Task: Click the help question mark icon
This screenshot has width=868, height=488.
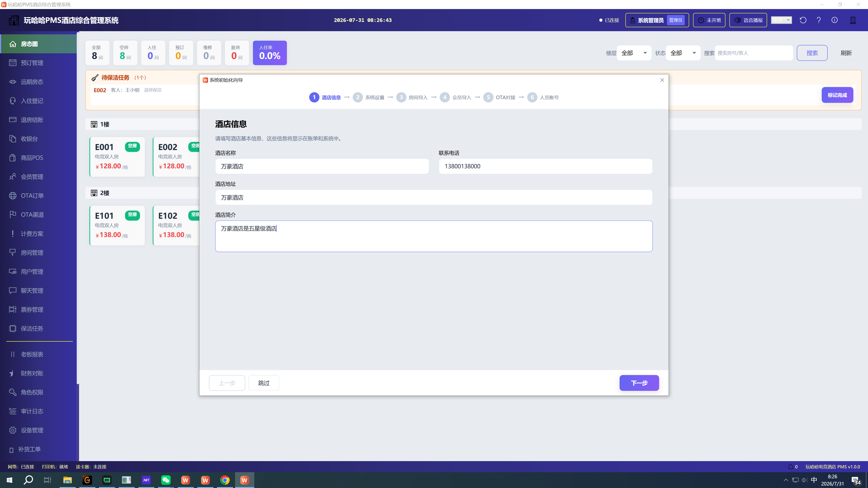Action: point(819,20)
